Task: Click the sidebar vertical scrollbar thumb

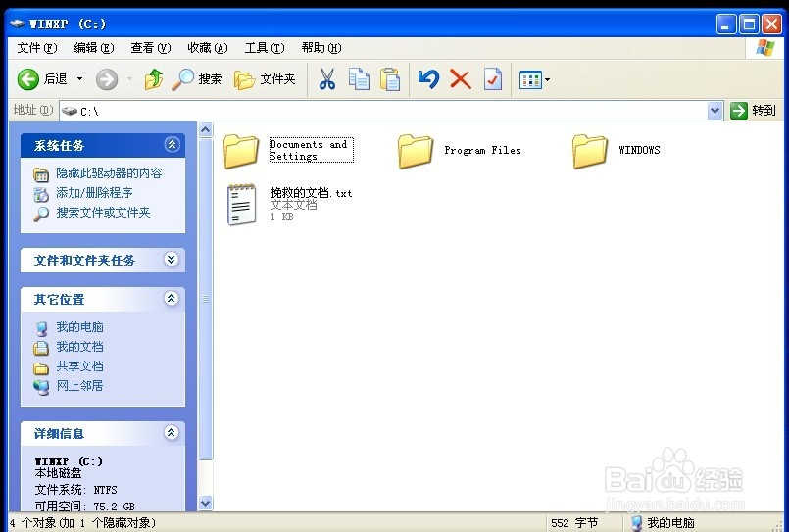Action: (x=205, y=299)
